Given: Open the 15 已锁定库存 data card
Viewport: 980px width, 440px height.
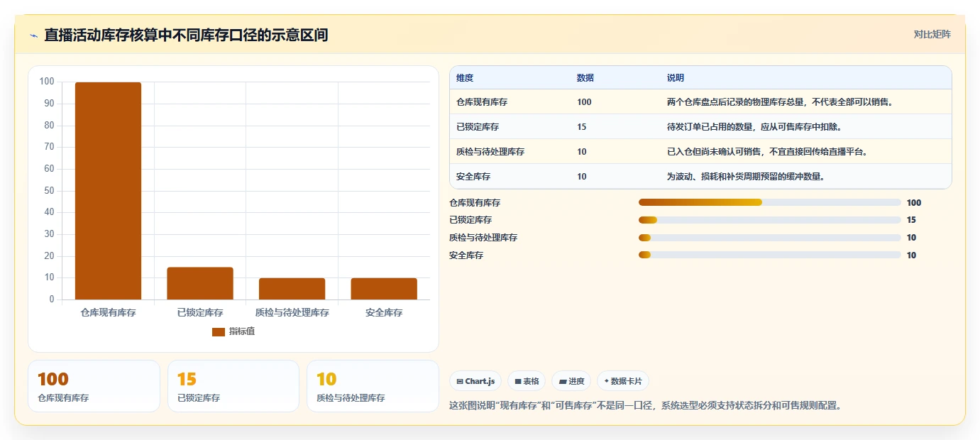Looking at the screenshot, I should (x=233, y=386).
